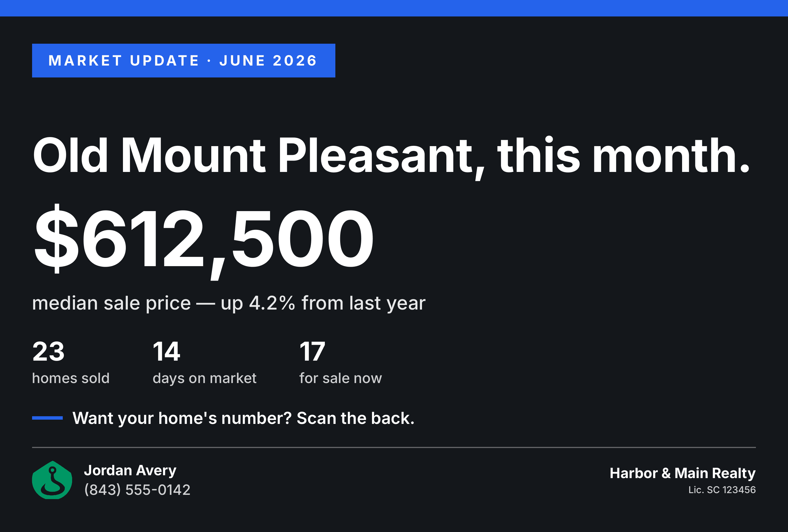Click the Lic. SC 123456 license text
This screenshot has width=788, height=532.
pyautogui.click(x=722, y=490)
